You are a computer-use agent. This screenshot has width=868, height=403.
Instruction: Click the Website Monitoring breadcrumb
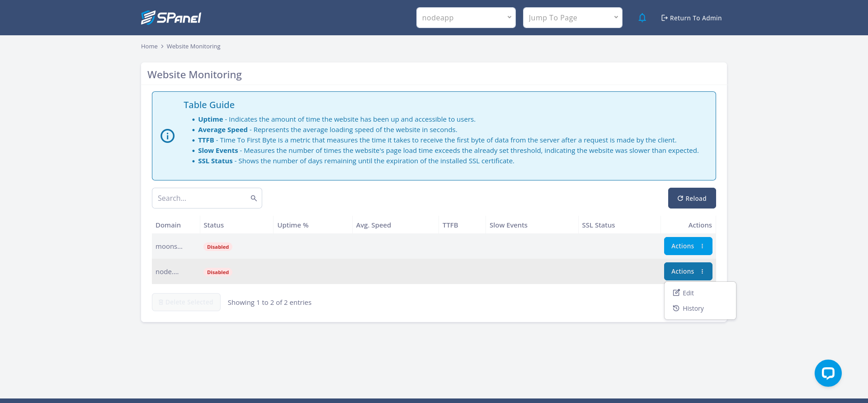[x=193, y=46]
